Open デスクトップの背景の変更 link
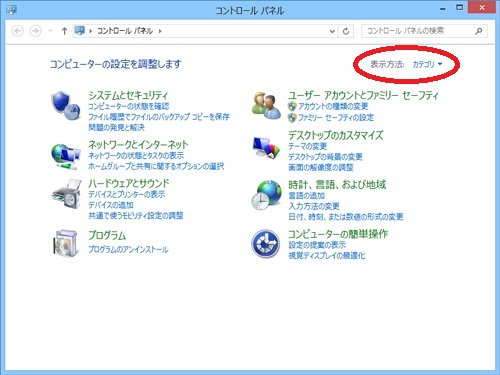 (x=325, y=157)
